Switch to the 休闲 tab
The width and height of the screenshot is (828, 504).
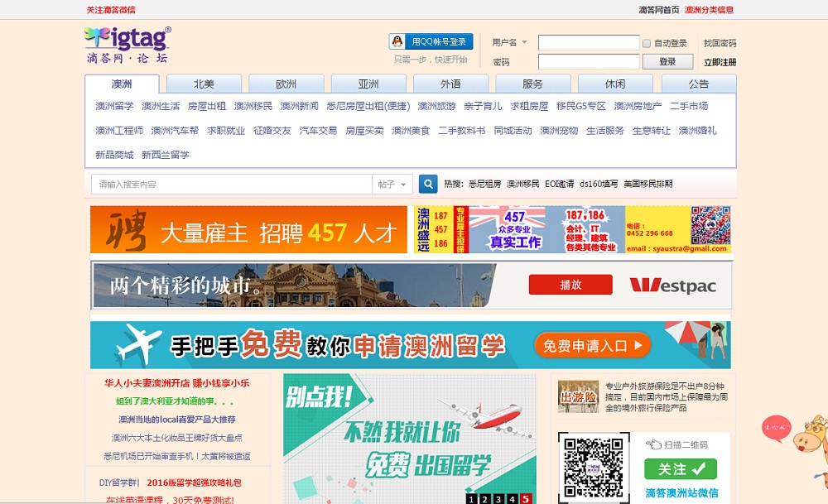click(x=615, y=84)
